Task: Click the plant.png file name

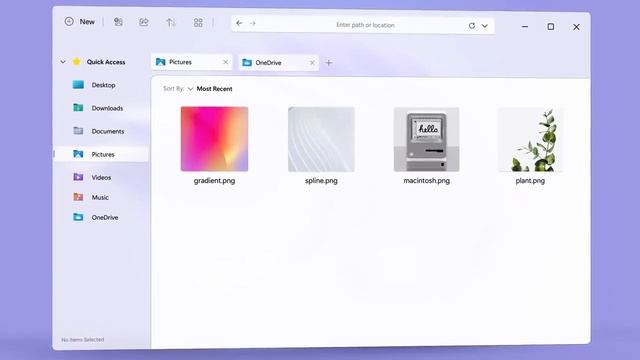Action: tap(530, 180)
